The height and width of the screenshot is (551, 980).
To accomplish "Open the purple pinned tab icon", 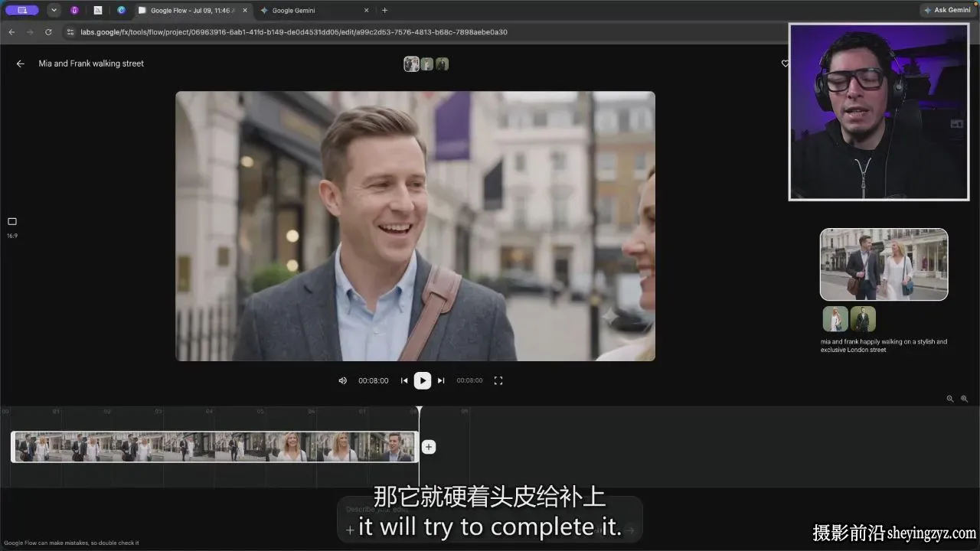I will click(74, 11).
